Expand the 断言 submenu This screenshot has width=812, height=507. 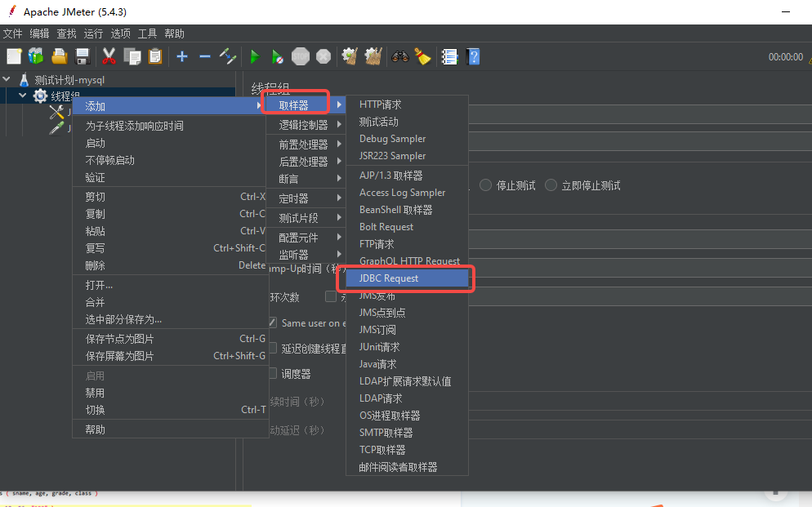pos(306,179)
